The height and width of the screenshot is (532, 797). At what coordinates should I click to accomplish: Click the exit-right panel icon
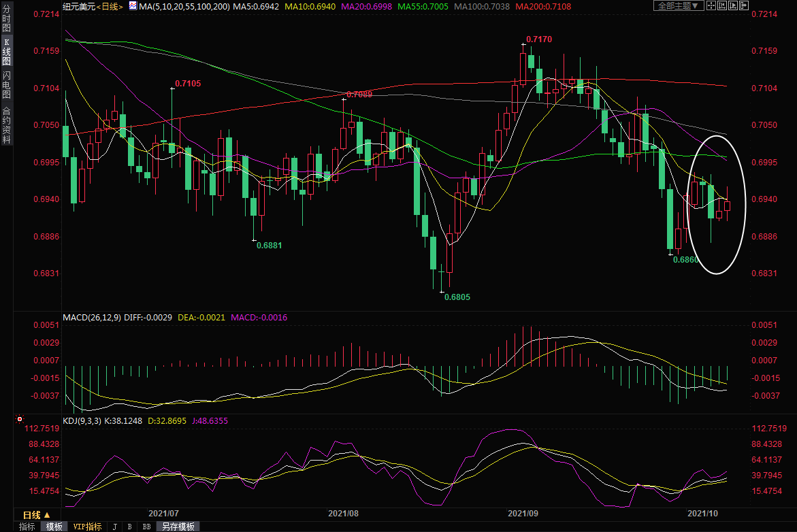tap(744, 5)
